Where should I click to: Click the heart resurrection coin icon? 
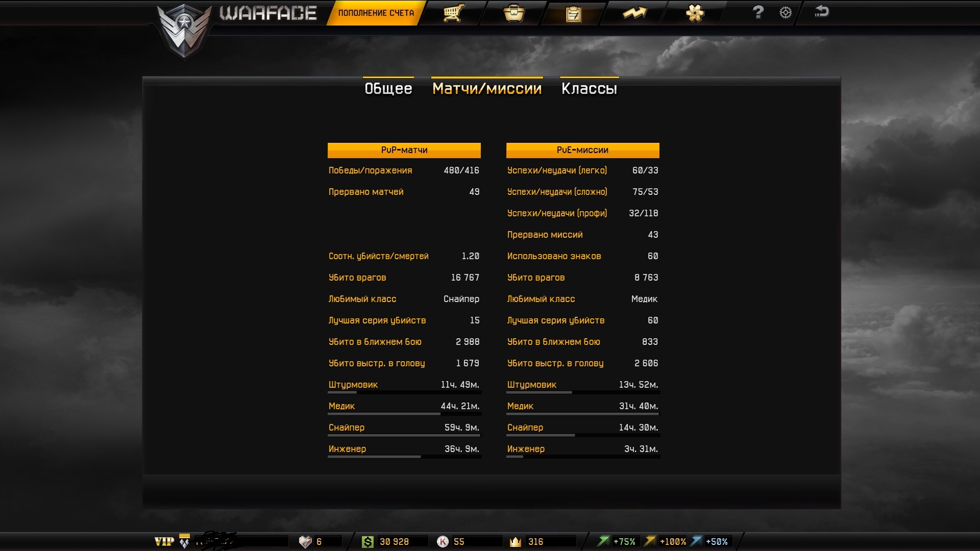point(305,542)
